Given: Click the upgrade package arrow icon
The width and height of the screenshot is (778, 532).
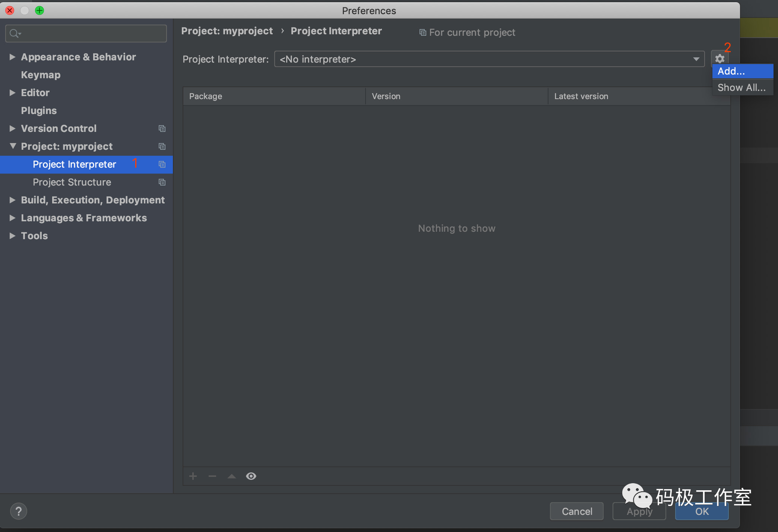Looking at the screenshot, I should (231, 476).
